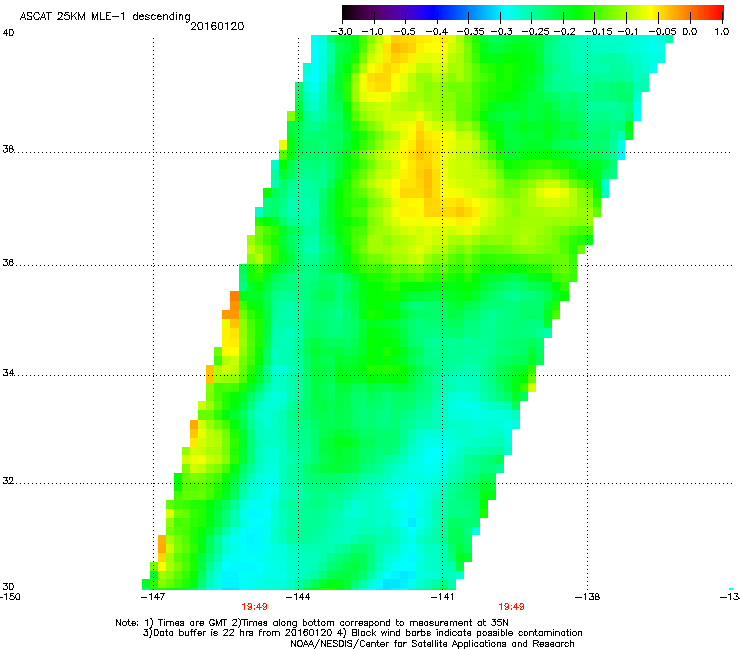This screenshot has height=650, width=740.
Task: Click the -0.3 colorbar label
Action: tap(501, 32)
